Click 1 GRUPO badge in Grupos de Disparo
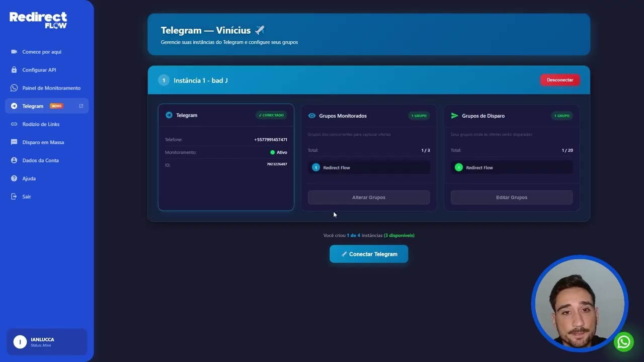Image resolution: width=644 pixels, height=362 pixels. click(x=562, y=116)
